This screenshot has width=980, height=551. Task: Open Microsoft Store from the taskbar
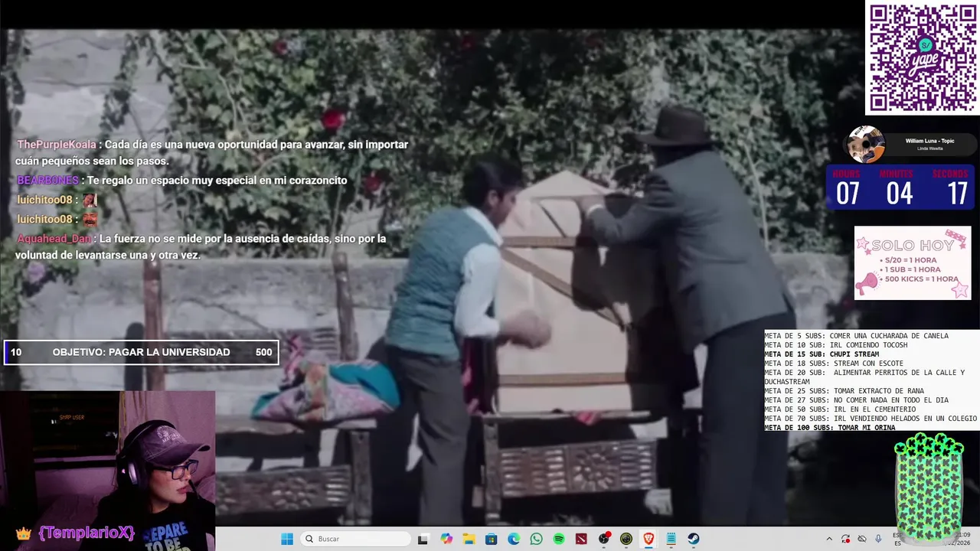[492, 539]
